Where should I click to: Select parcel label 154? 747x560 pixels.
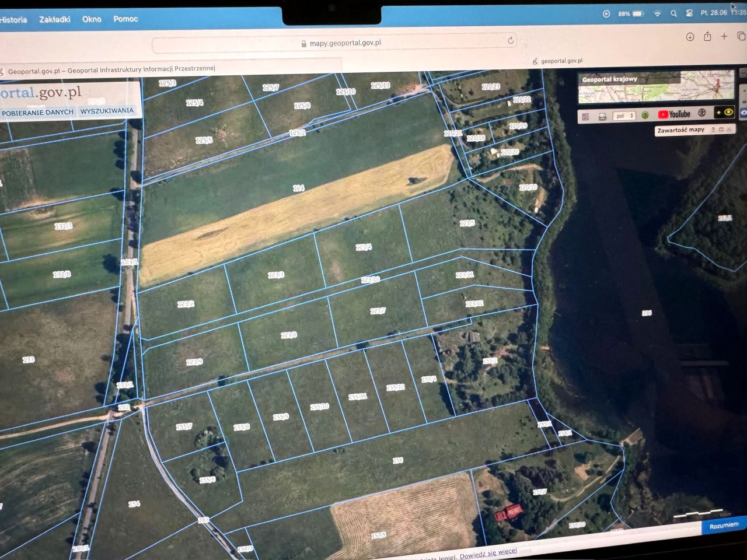point(134,503)
